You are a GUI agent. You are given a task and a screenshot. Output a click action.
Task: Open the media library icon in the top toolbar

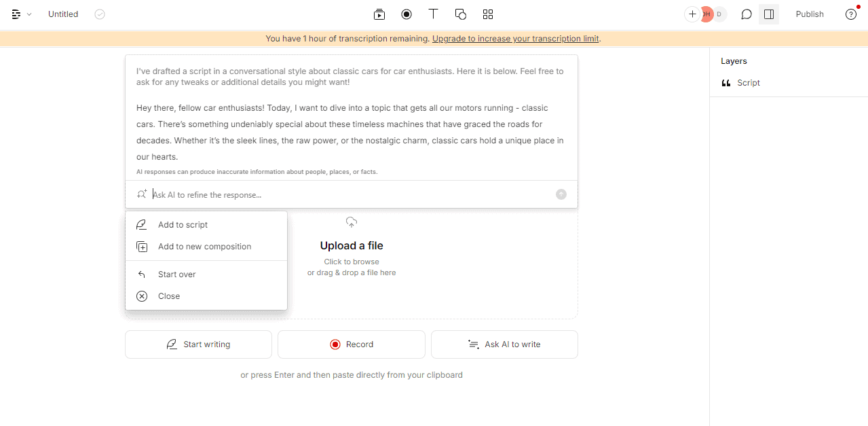coord(379,14)
